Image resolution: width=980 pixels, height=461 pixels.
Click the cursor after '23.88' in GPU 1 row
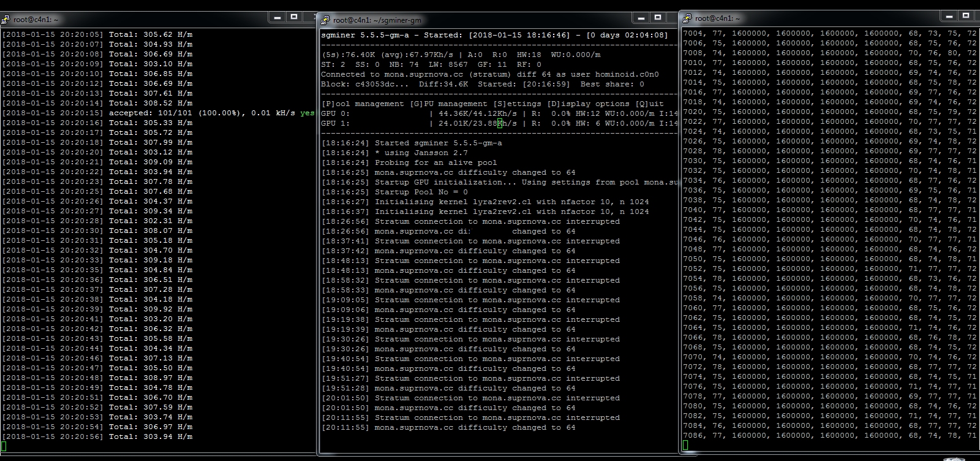coord(500,123)
